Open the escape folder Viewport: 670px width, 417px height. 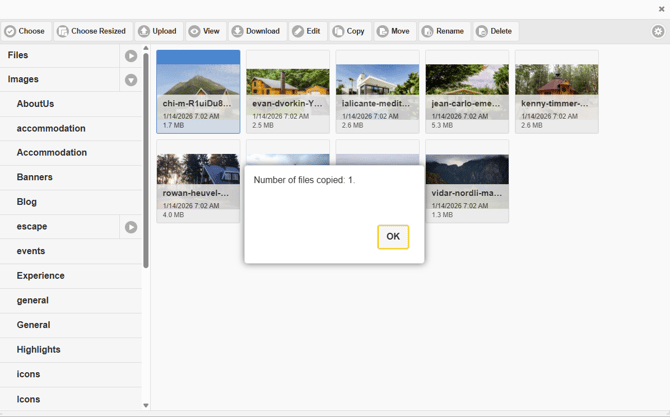point(60,226)
